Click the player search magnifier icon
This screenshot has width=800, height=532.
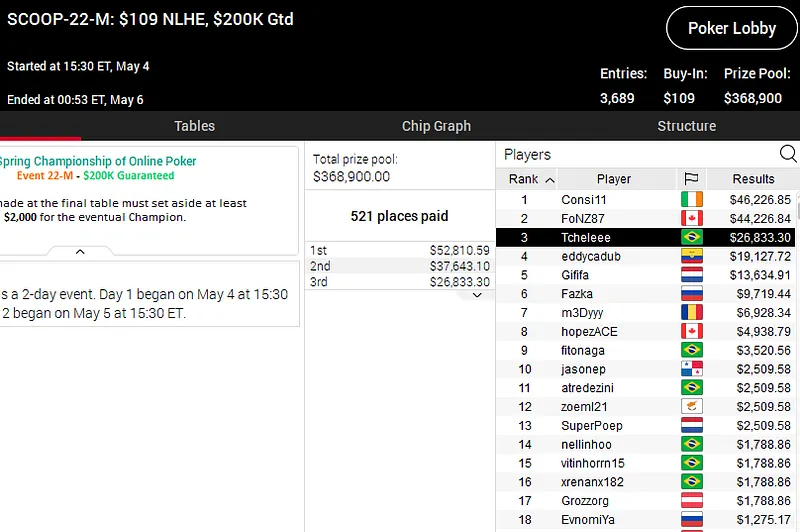click(788, 154)
